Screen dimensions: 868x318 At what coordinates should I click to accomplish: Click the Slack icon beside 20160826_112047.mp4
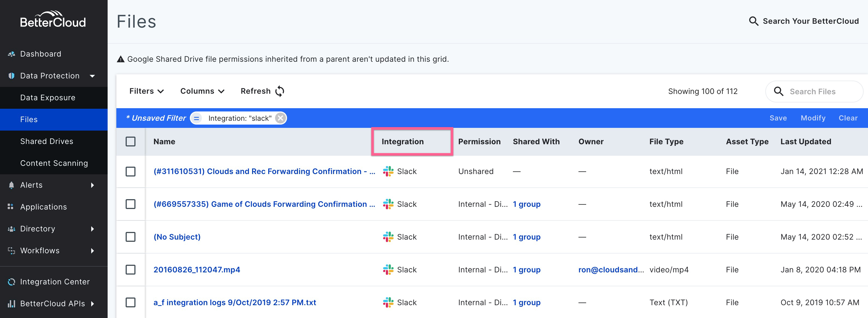388,269
